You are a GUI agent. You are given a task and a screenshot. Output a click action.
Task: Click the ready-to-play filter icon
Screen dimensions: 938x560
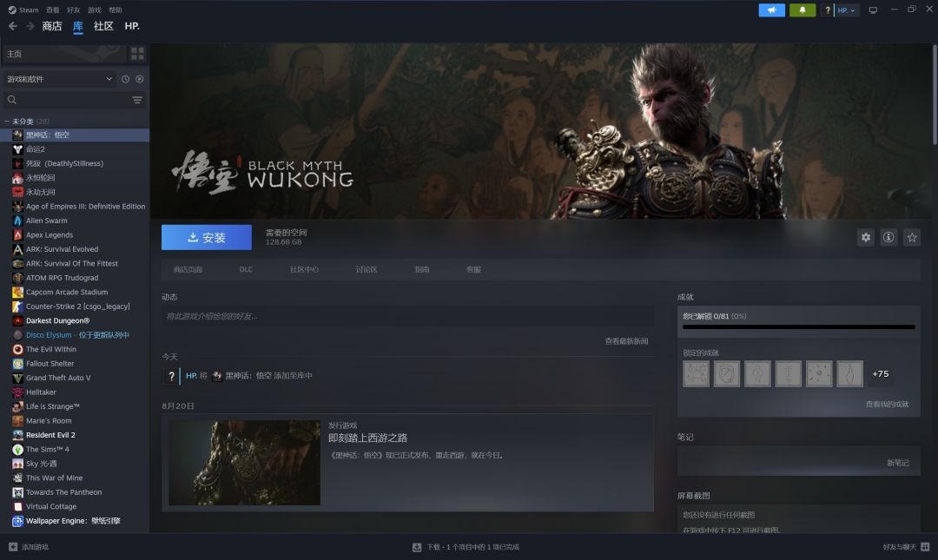pyautogui.click(x=139, y=79)
